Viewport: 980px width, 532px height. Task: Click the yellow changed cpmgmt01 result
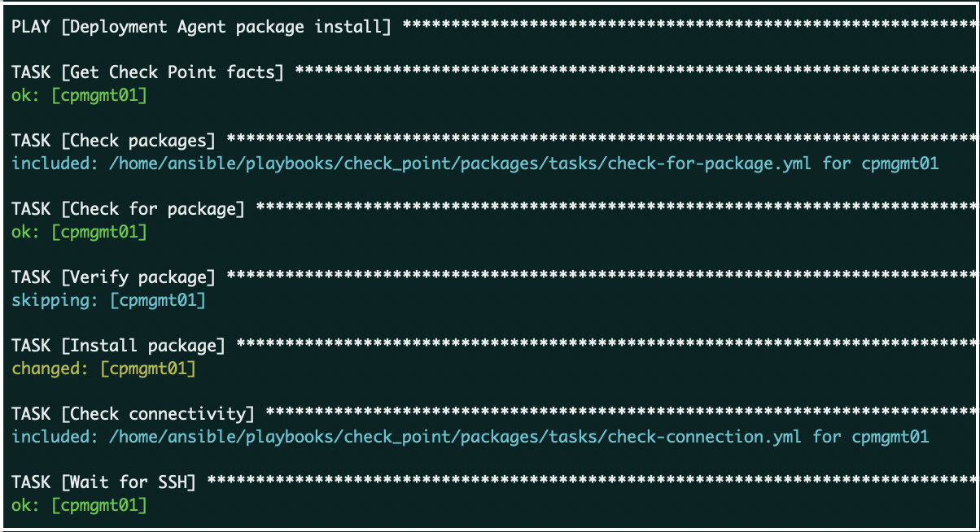pos(103,368)
